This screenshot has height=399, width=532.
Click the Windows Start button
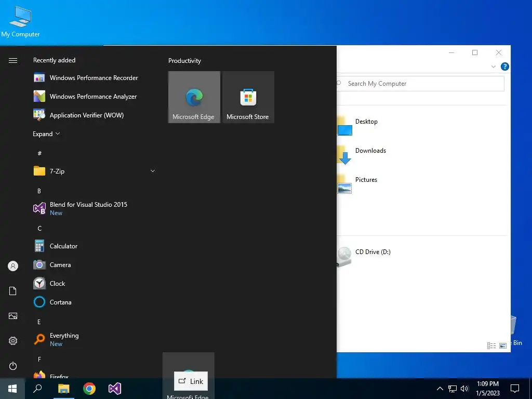click(12, 389)
